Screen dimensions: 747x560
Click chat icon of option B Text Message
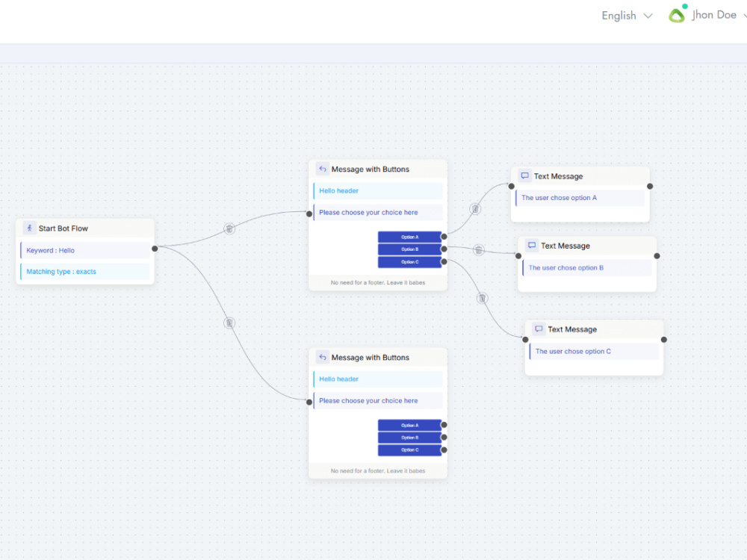(532, 245)
